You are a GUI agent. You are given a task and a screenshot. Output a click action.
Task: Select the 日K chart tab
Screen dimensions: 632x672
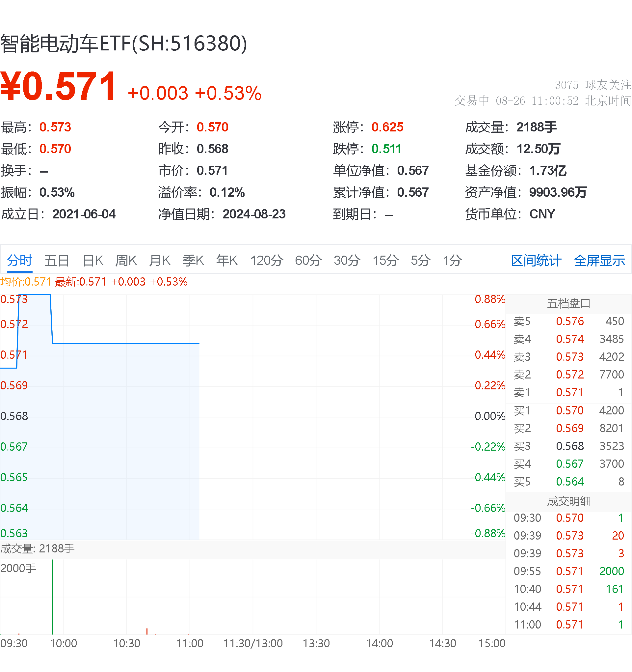pyautogui.click(x=92, y=261)
